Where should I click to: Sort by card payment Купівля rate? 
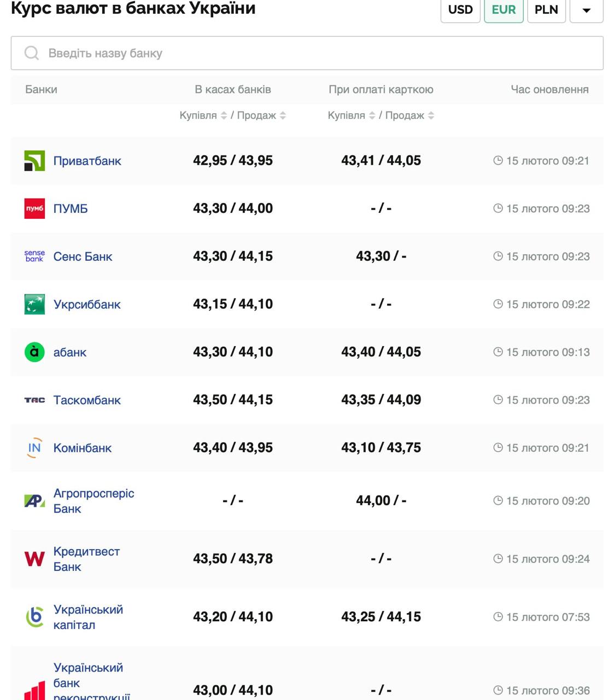pyautogui.click(x=372, y=115)
